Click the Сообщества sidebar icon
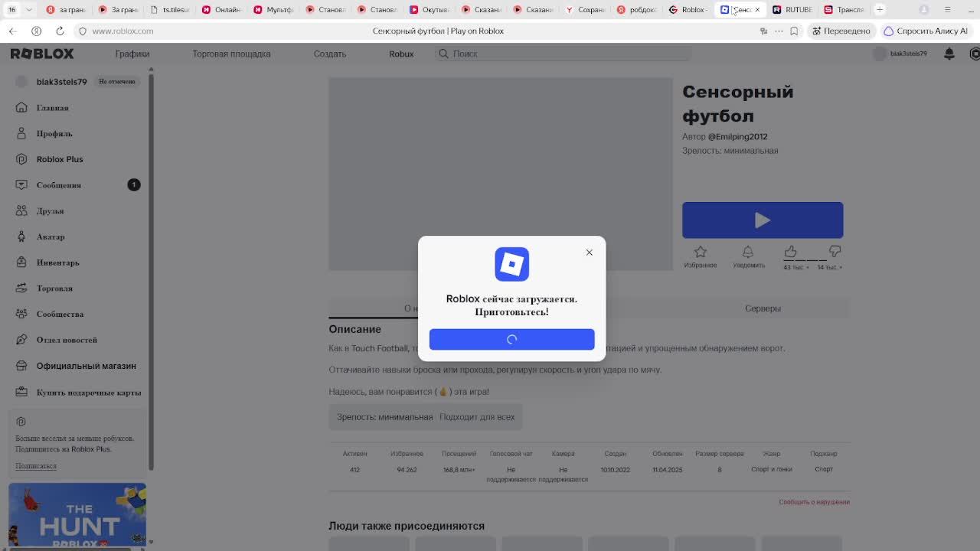The image size is (980, 551). [21, 314]
